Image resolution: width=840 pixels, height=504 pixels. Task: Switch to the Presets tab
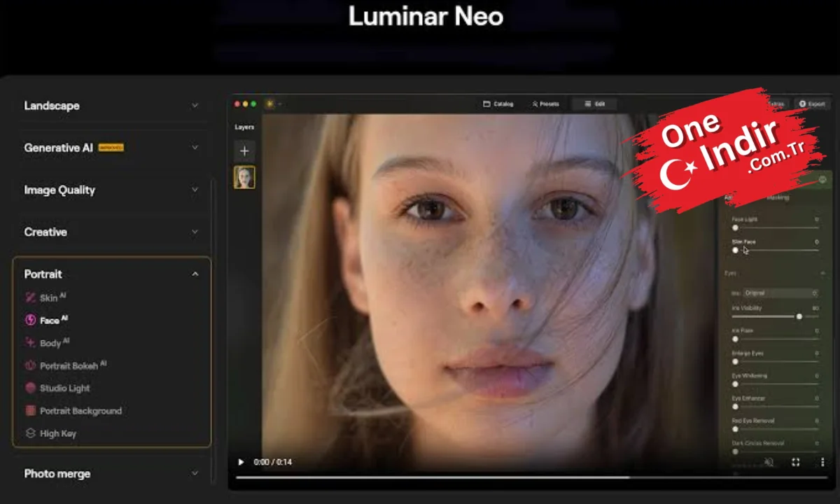pyautogui.click(x=545, y=104)
